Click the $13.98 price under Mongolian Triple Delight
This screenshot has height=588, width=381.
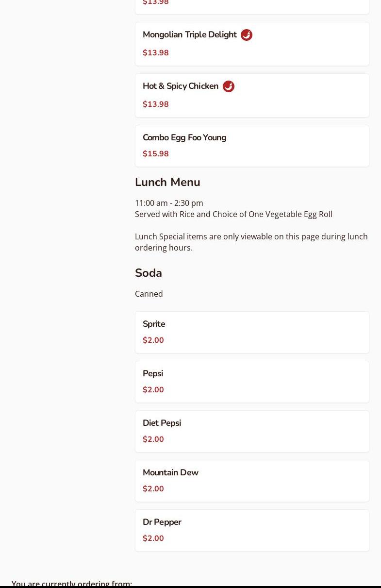pos(156,53)
